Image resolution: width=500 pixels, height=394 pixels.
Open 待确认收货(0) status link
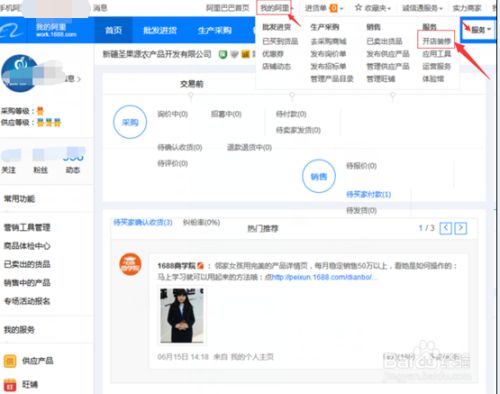tap(180, 147)
